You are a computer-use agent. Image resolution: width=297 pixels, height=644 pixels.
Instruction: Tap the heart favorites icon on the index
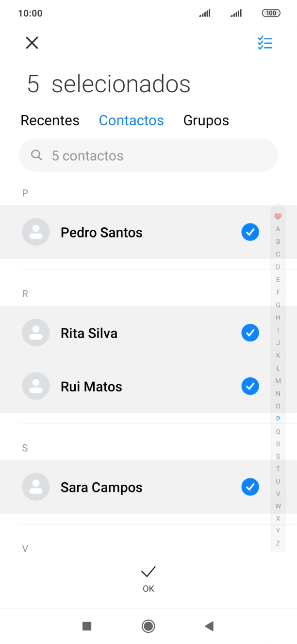pos(278,216)
